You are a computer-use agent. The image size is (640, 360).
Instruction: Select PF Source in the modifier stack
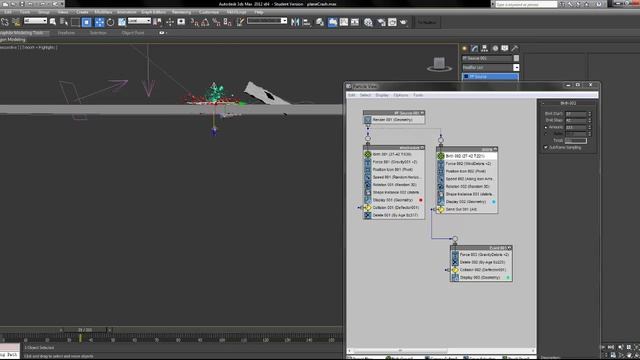tap(490, 77)
